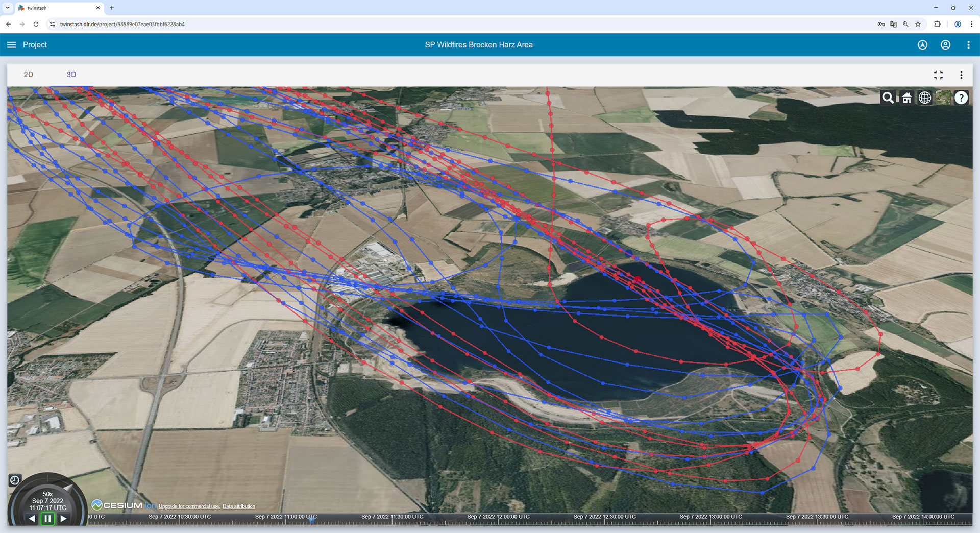Jump timeline to 12:30:00 UTC marker
Screen dimensions: 980x533
tap(604, 517)
